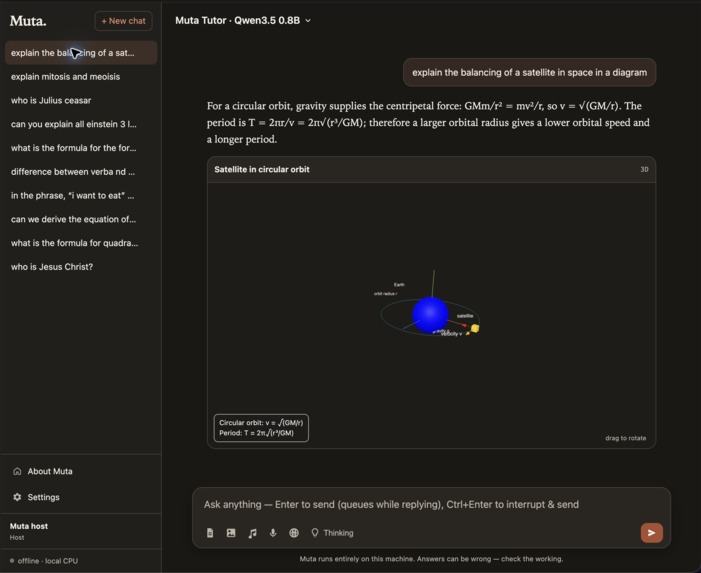Open chat 'can we derive the equation of...'
The image size is (701, 573).
tap(81, 219)
